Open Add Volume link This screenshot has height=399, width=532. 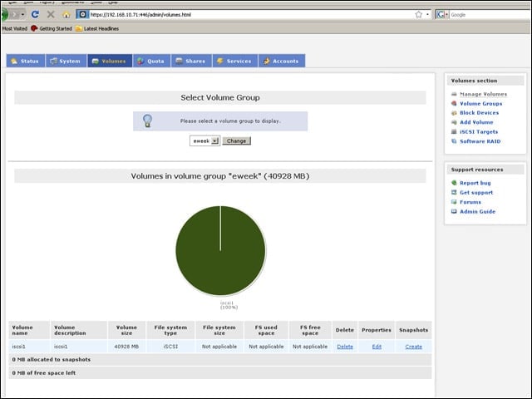coord(476,122)
